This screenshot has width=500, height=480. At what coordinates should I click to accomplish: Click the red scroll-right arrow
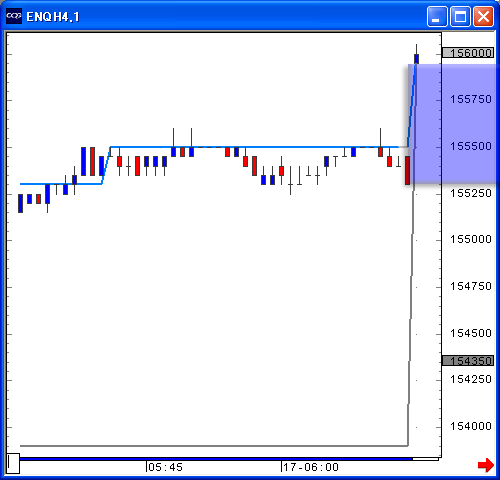click(x=486, y=465)
